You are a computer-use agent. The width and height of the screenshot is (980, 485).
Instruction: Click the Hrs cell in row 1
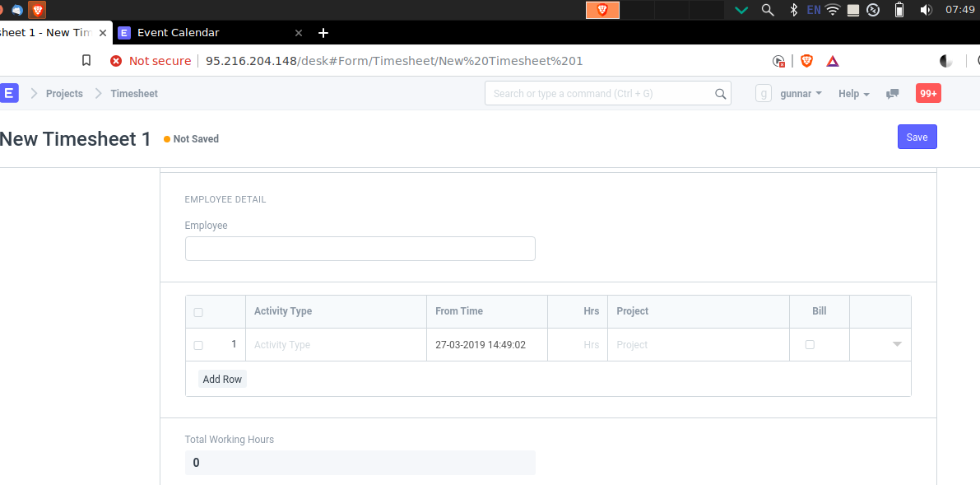tap(578, 345)
